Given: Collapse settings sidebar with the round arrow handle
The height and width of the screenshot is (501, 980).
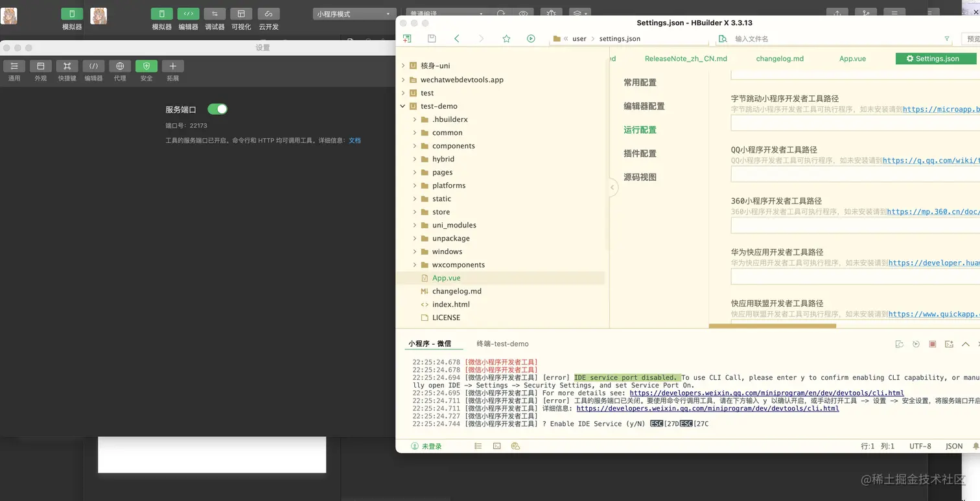Looking at the screenshot, I should 612,187.
